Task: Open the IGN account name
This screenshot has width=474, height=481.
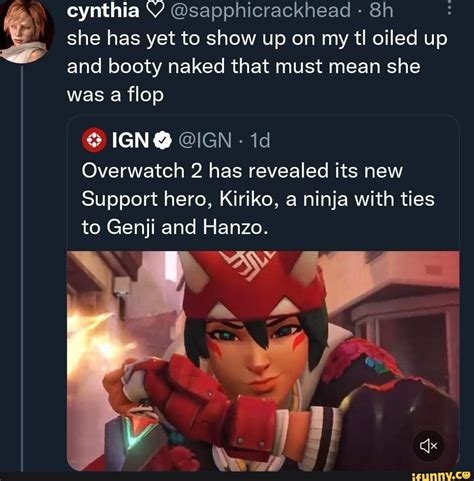Action: pos(130,140)
